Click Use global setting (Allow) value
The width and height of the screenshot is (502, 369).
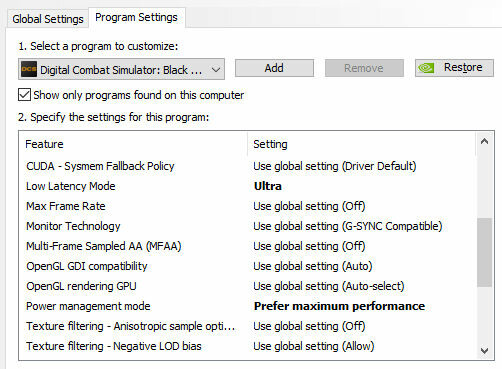314,346
